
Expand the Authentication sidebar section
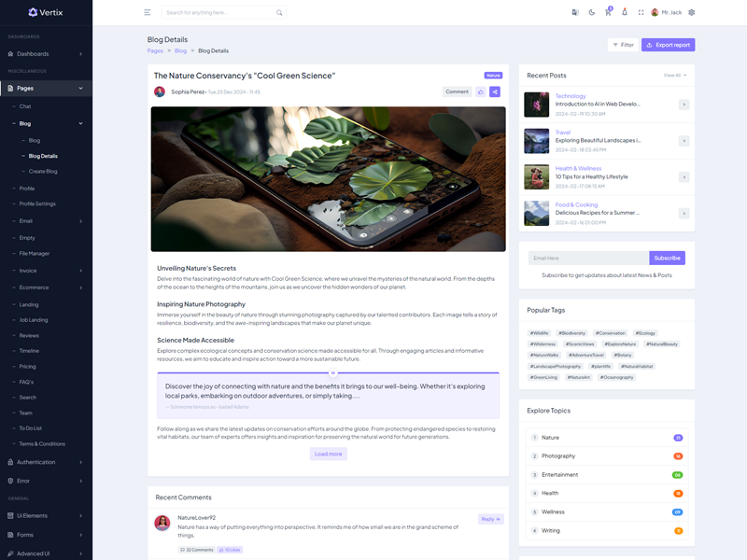pos(46,462)
